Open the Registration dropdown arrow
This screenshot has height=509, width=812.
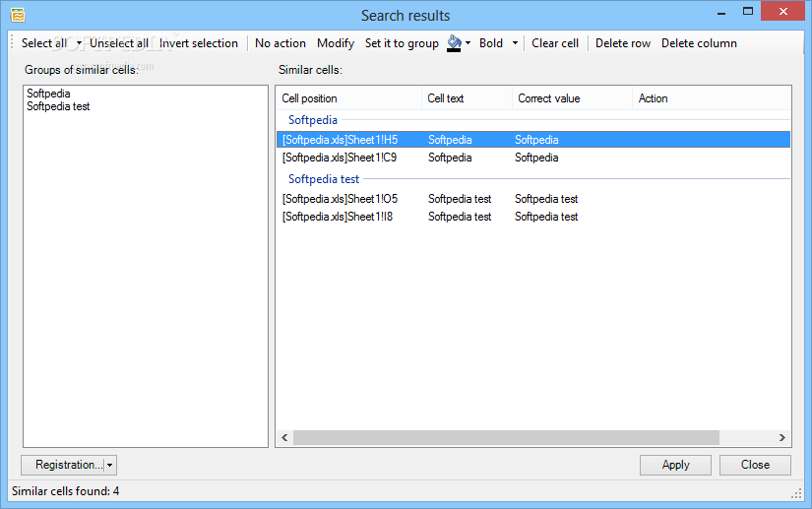coord(110,465)
